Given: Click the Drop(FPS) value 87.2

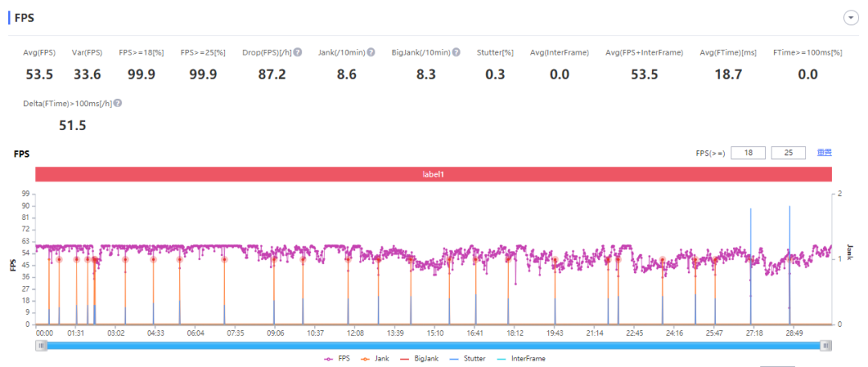Looking at the screenshot, I should coord(272,74).
